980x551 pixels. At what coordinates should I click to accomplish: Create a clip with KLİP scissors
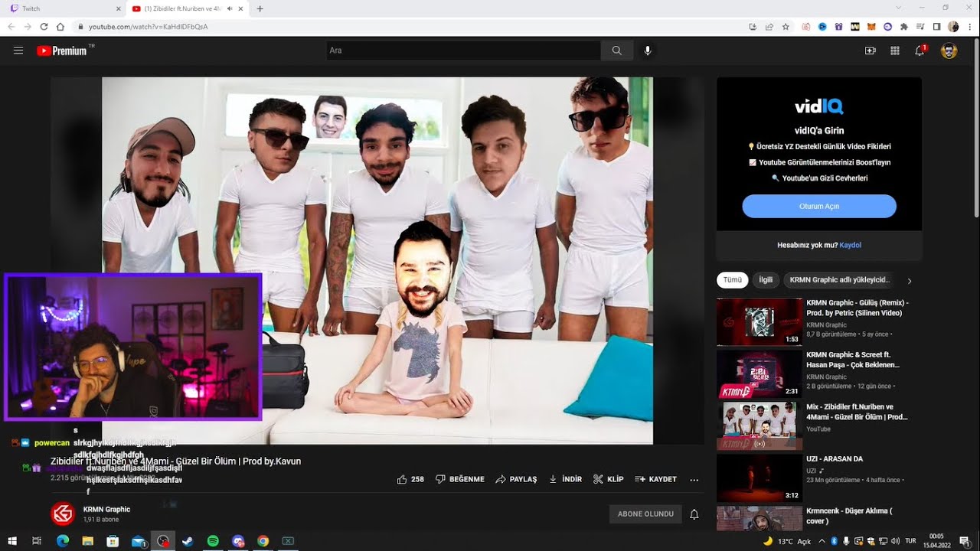609,479
